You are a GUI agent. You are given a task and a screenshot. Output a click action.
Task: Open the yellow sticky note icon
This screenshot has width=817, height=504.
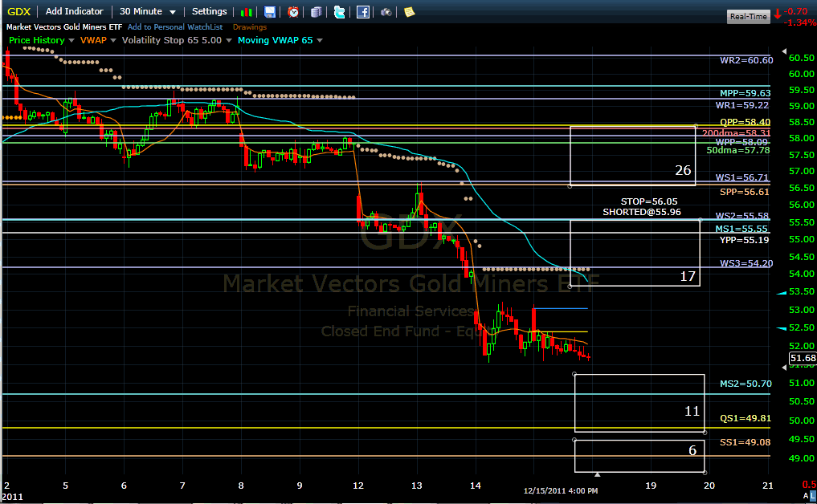410,12
